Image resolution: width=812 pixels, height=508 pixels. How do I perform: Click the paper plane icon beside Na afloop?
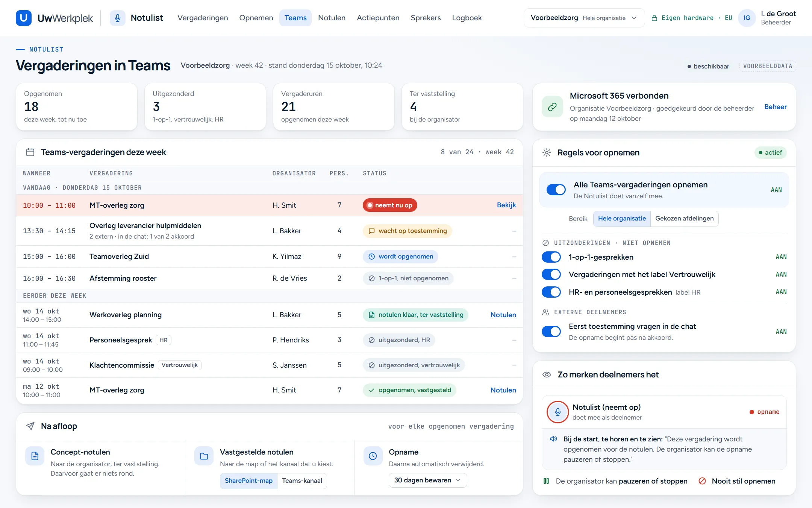click(30, 426)
